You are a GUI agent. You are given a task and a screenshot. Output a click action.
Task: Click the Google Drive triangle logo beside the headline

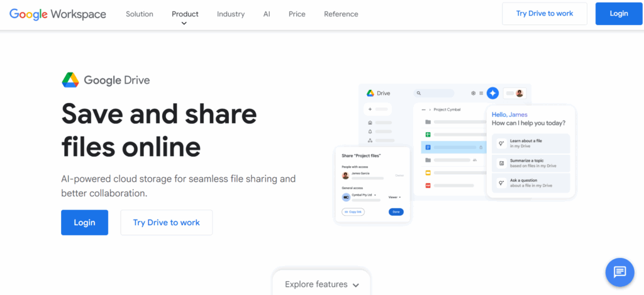(70, 80)
